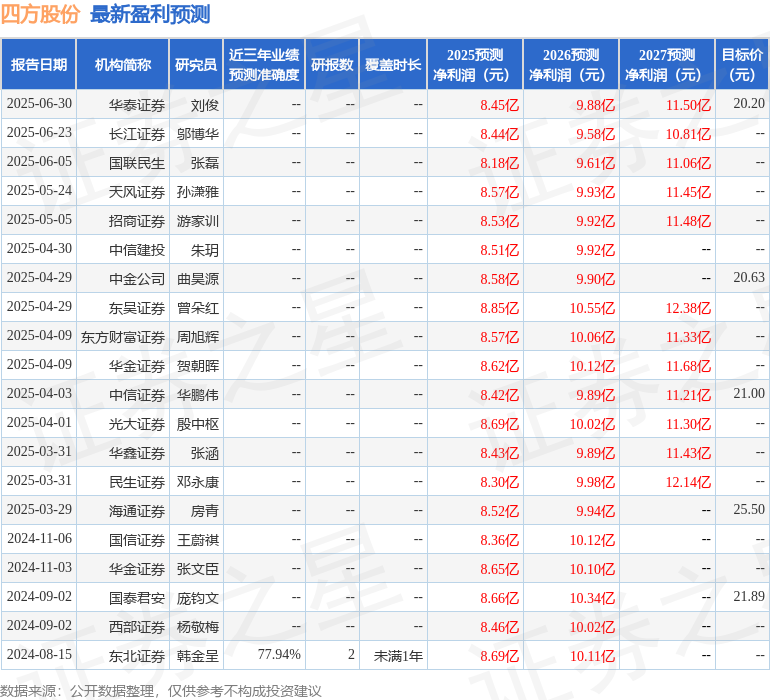Select the 2026预测净利润 column header
This screenshot has height=700, width=770.
click(x=571, y=64)
